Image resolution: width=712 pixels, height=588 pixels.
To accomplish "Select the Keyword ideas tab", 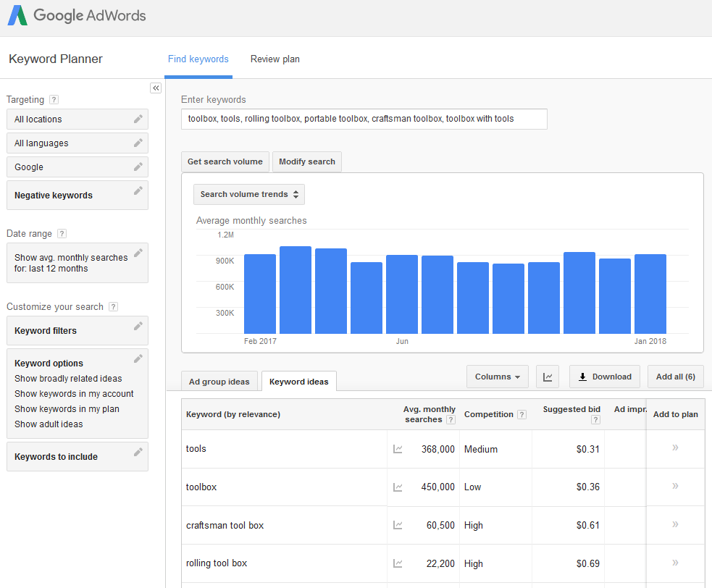I will point(299,382).
